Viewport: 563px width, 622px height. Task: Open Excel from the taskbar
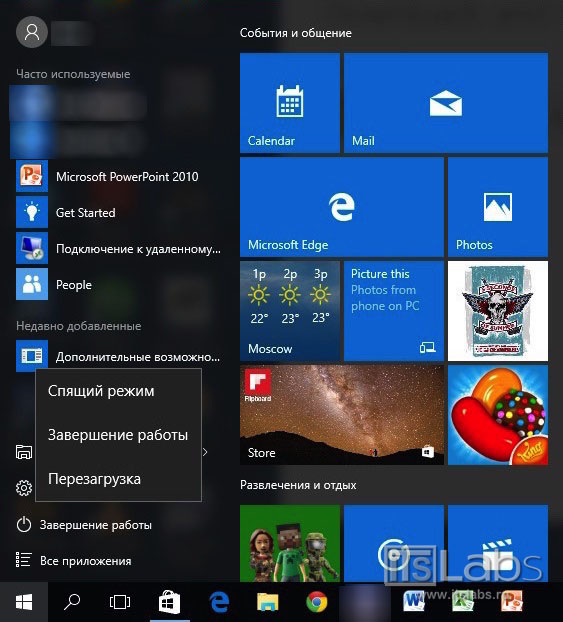click(x=463, y=602)
